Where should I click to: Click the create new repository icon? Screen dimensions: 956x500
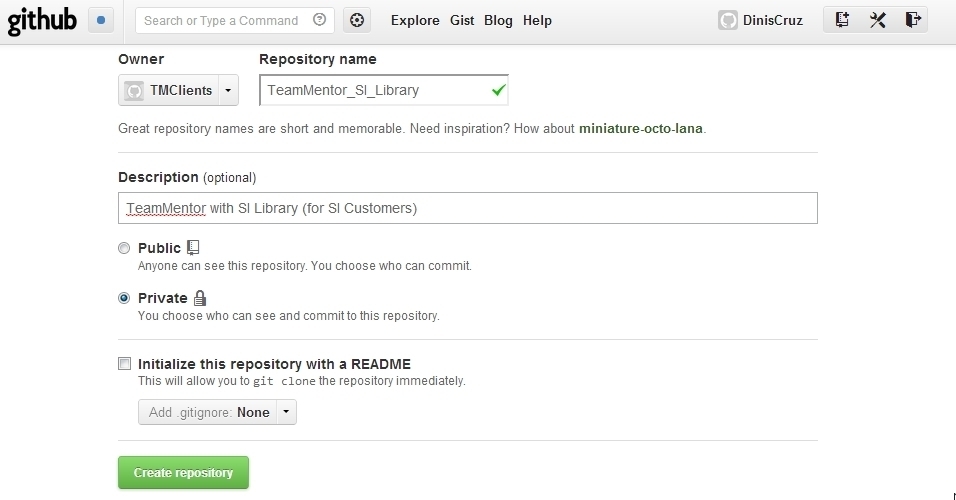click(842, 20)
